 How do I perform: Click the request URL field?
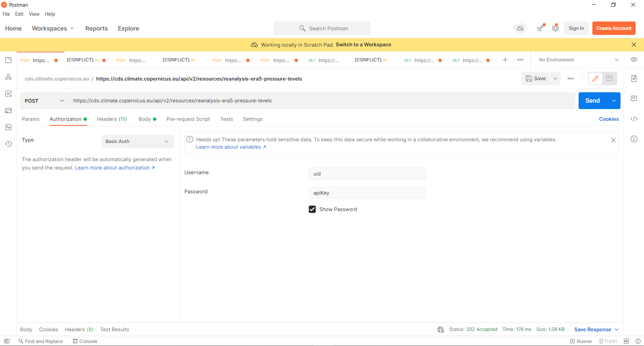coord(322,101)
